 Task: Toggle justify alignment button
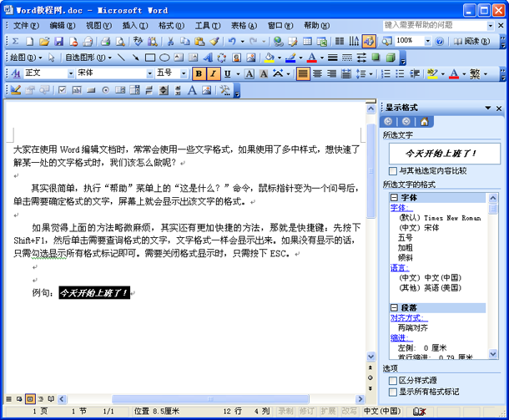(x=303, y=73)
